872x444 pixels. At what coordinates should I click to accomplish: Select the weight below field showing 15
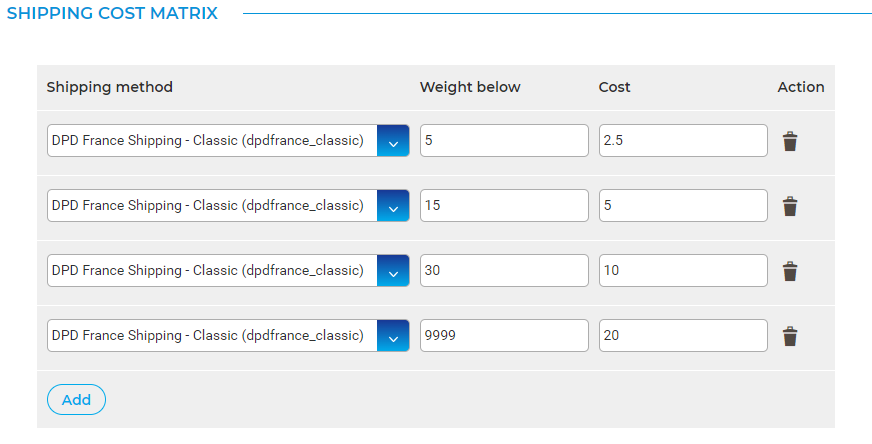tap(504, 206)
